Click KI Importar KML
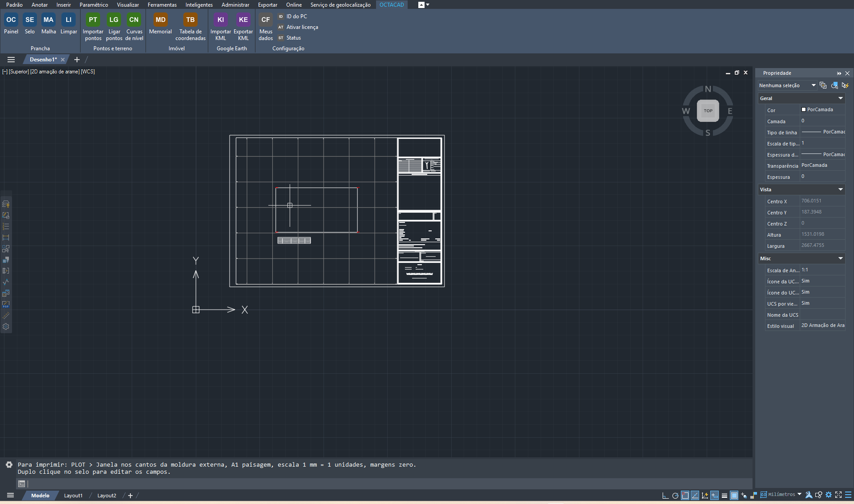The height and width of the screenshot is (504, 854). 221,27
